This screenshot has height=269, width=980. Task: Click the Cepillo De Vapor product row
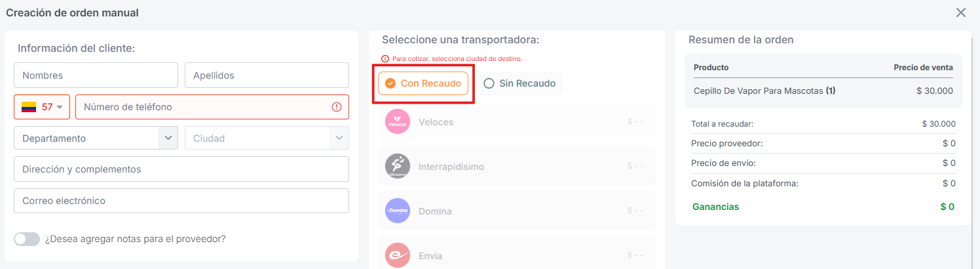(823, 91)
